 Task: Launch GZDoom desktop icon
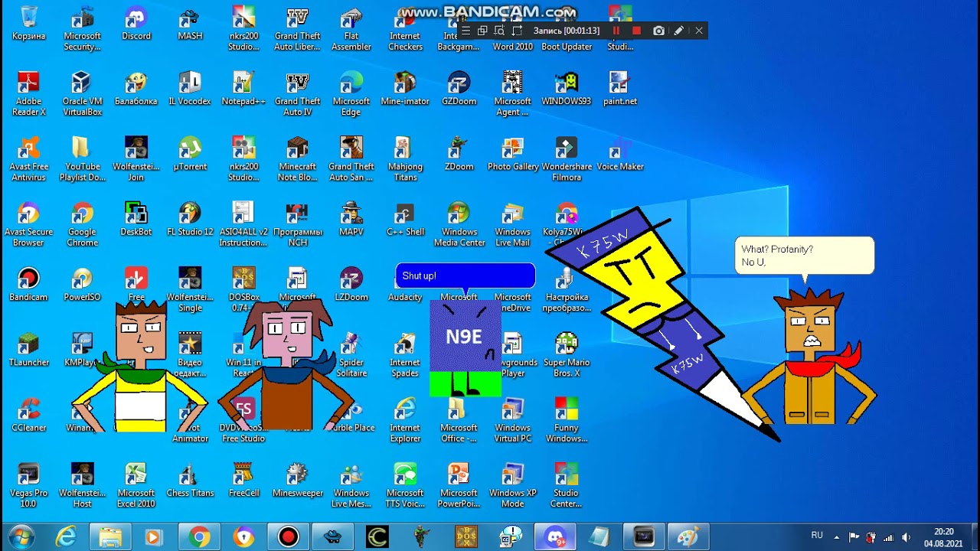(459, 89)
